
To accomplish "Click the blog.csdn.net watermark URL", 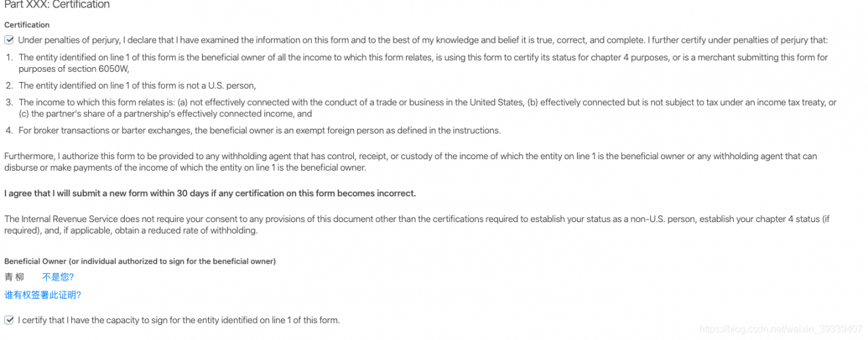I will (780, 329).
